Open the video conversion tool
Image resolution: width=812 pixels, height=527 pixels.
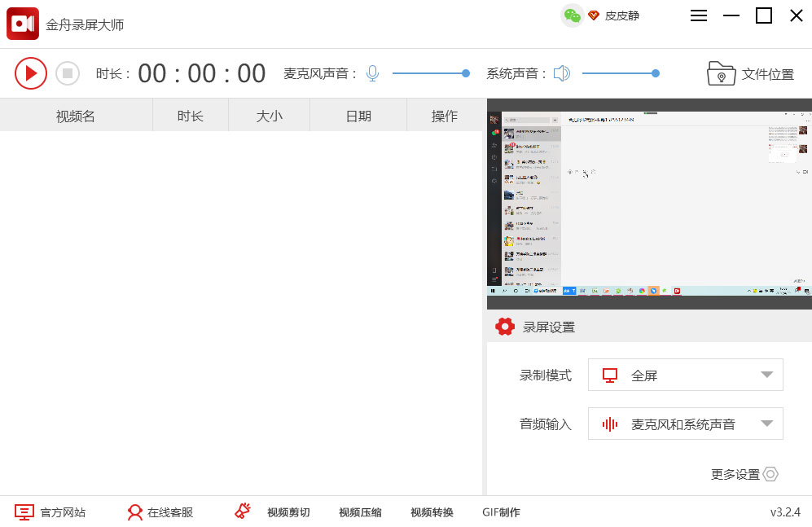tap(432, 512)
